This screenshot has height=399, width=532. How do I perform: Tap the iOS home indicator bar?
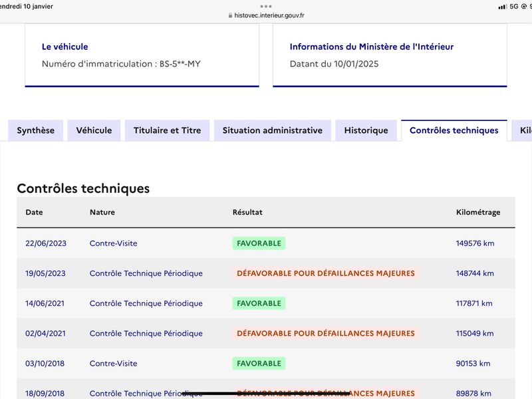(x=266, y=394)
